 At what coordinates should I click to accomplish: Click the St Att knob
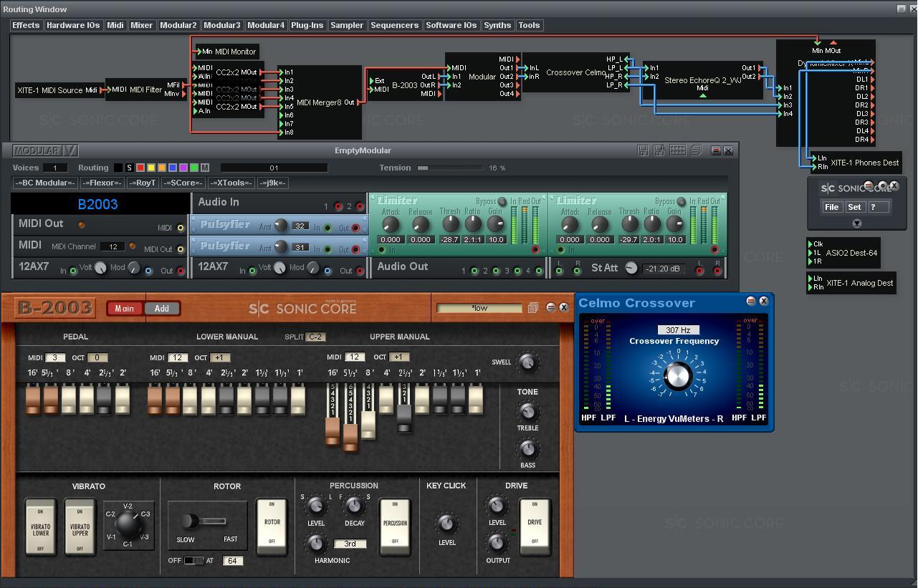631,268
